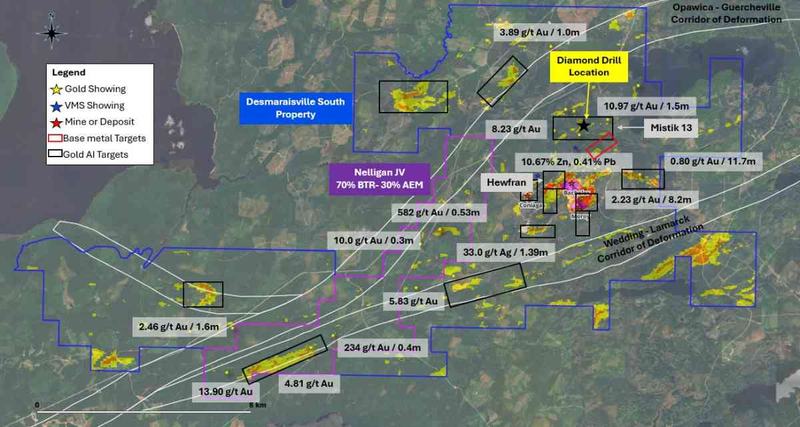Click the 'Mine or Deposit' legend label

(99, 122)
